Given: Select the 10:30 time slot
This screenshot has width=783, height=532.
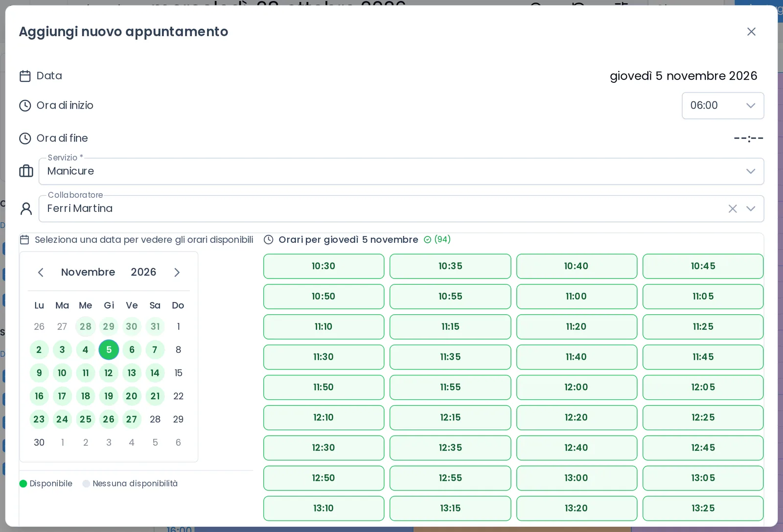Looking at the screenshot, I should pyautogui.click(x=323, y=266).
